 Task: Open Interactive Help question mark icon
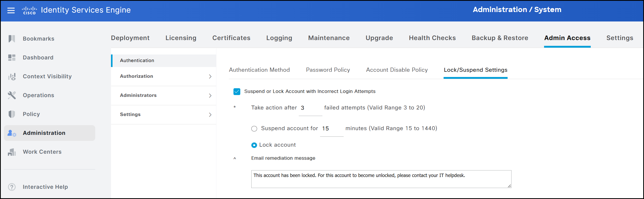[12, 187]
